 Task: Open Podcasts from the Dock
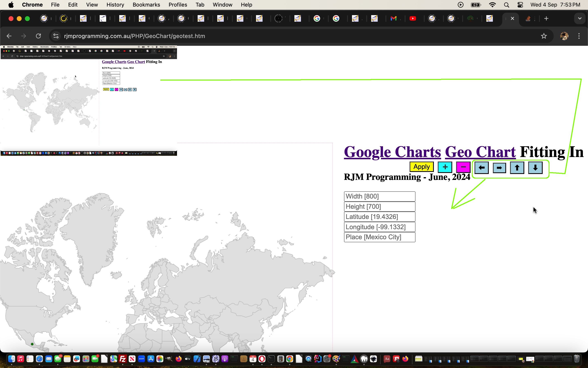coord(225,359)
